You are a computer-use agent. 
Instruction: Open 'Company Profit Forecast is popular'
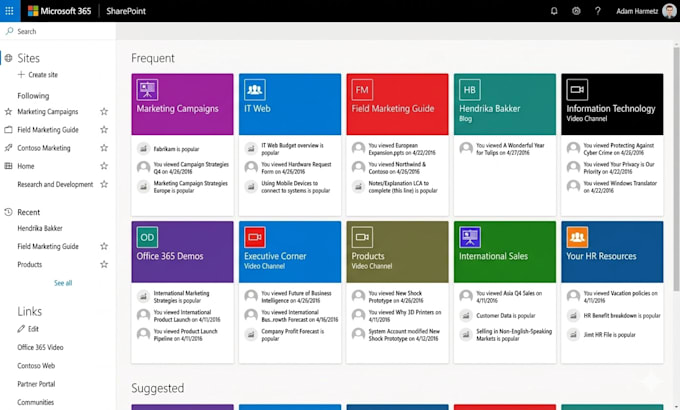pos(292,335)
